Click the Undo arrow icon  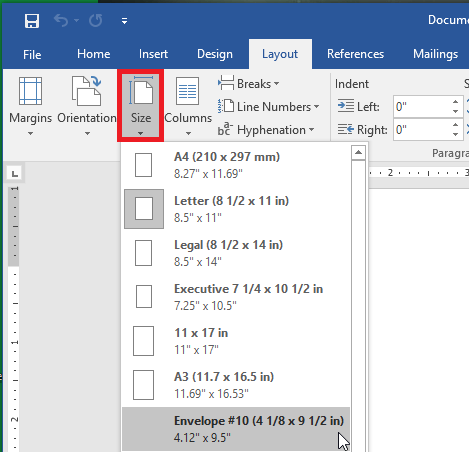click(x=61, y=21)
